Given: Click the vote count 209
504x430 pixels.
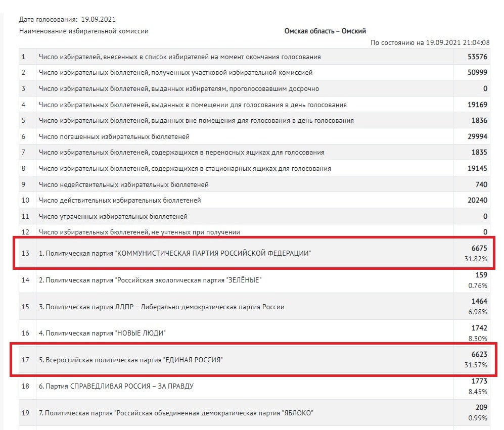Looking at the screenshot, I should click(481, 407).
